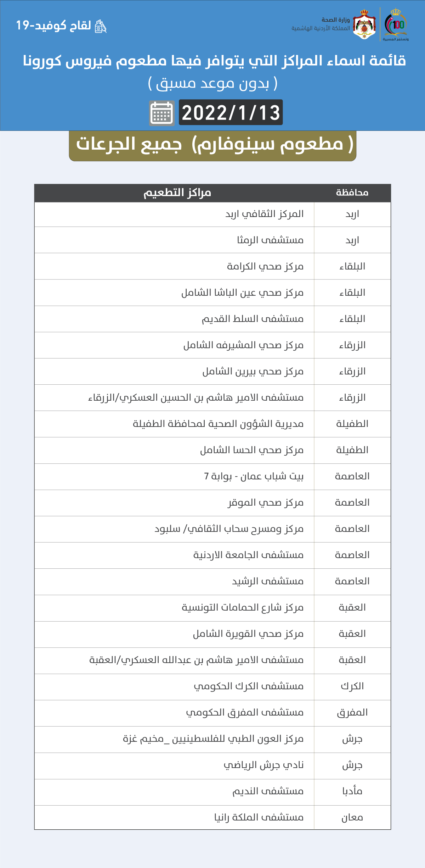Click the مستشفى الملكة رانيا entry
The image size is (425, 868).
pyautogui.click(x=259, y=818)
